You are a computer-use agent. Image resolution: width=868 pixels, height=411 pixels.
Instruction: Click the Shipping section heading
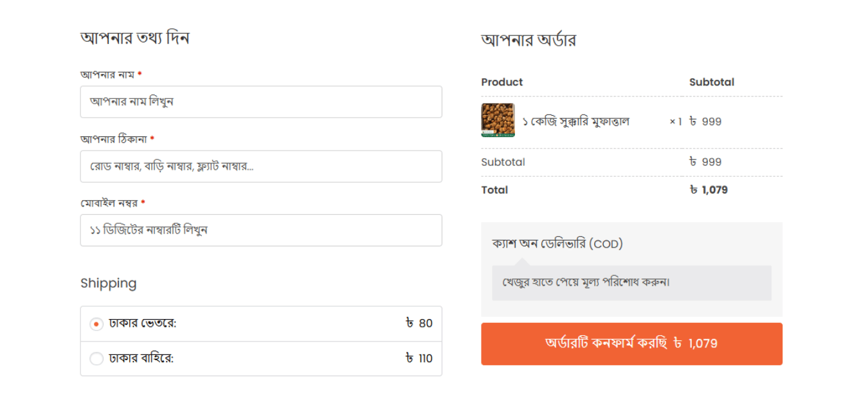pyautogui.click(x=109, y=283)
